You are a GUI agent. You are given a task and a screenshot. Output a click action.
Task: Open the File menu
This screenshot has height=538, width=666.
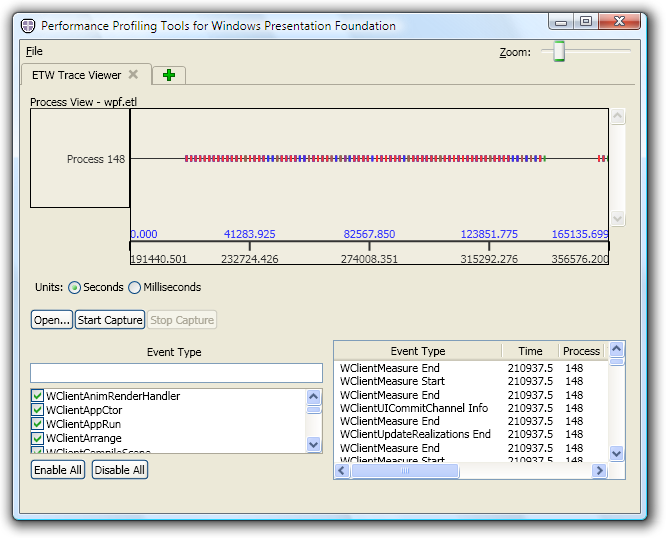(x=34, y=51)
